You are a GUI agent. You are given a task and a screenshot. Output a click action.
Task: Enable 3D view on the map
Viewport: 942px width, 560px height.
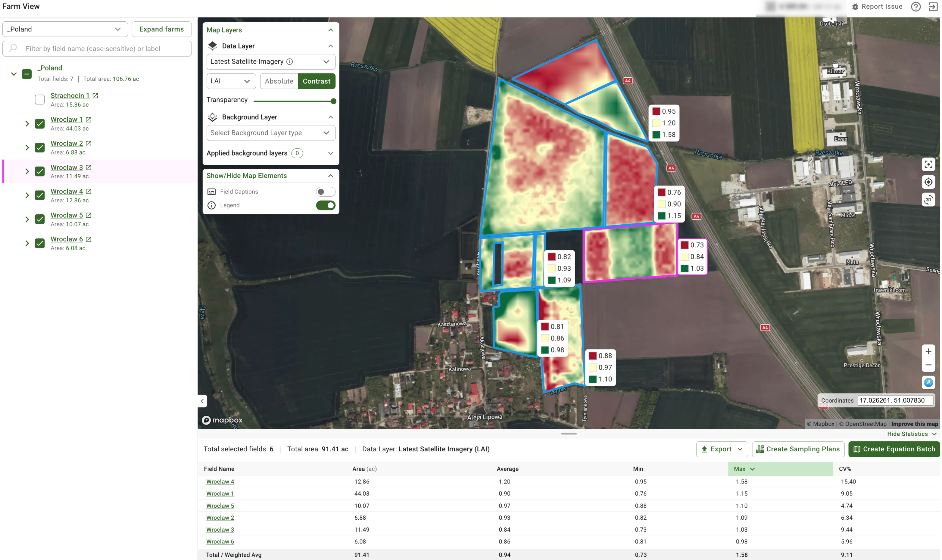click(x=929, y=200)
